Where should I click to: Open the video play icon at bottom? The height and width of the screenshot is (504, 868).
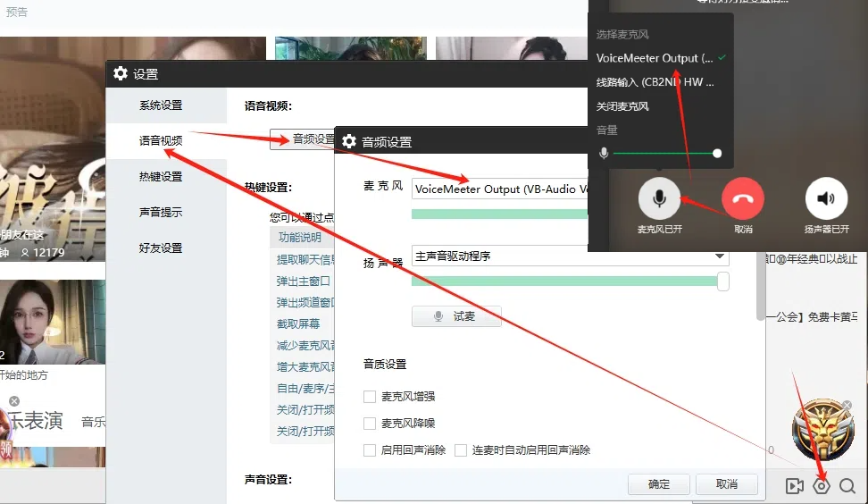pyautogui.click(x=795, y=486)
